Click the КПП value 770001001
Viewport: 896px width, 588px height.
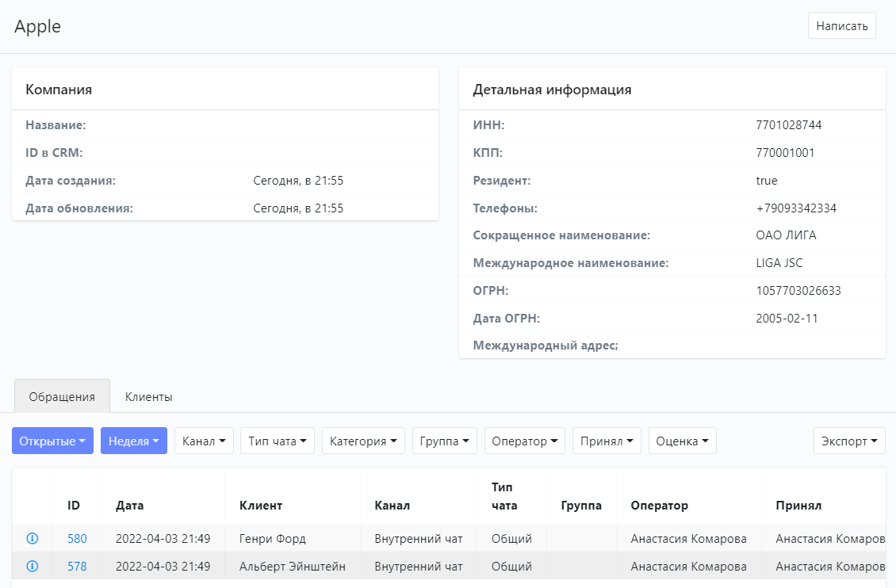tap(785, 152)
